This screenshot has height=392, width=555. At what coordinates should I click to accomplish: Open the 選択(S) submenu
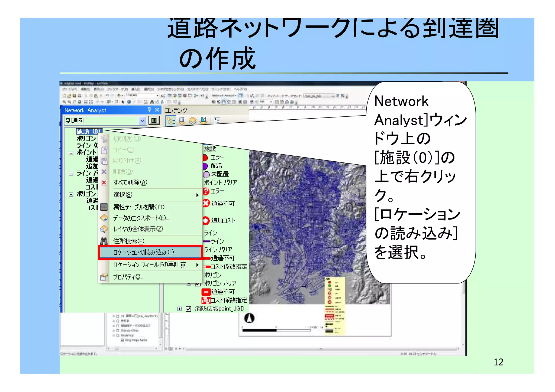click(x=150, y=195)
